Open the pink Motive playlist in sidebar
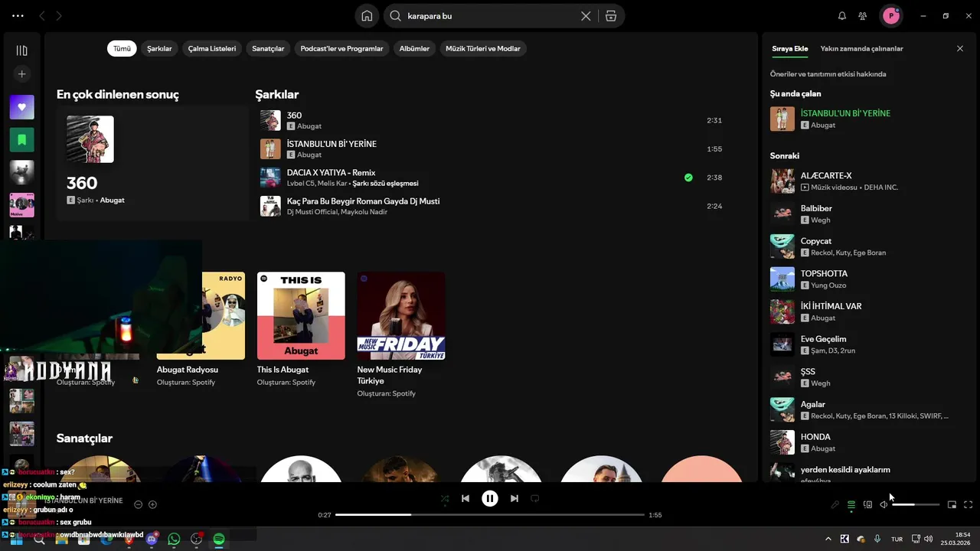This screenshot has width=980, height=551. (x=21, y=204)
